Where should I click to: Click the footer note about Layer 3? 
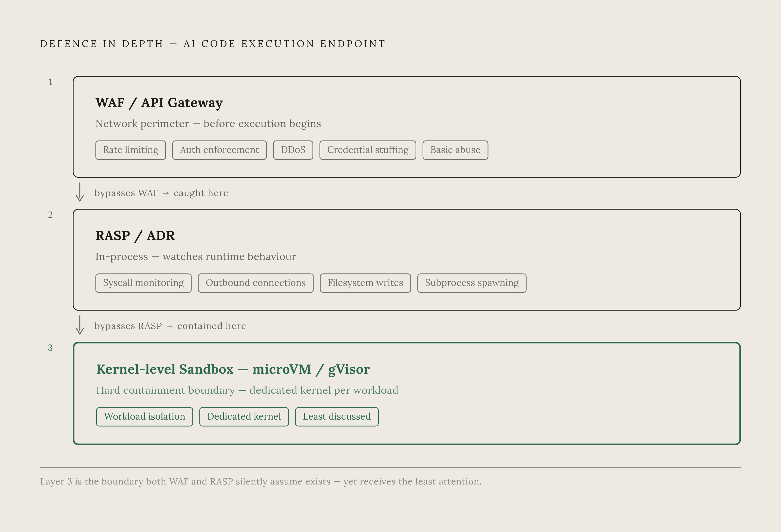click(x=261, y=482)
